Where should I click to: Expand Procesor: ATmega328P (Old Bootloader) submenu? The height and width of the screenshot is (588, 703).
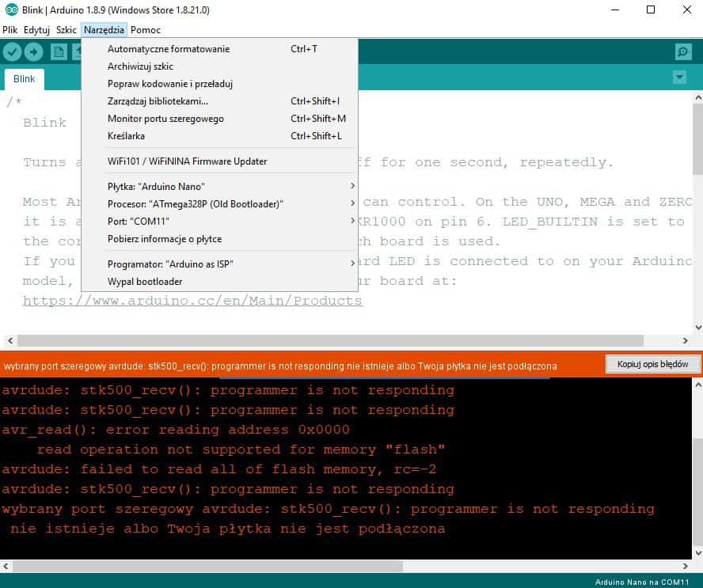tap(219, 204)
